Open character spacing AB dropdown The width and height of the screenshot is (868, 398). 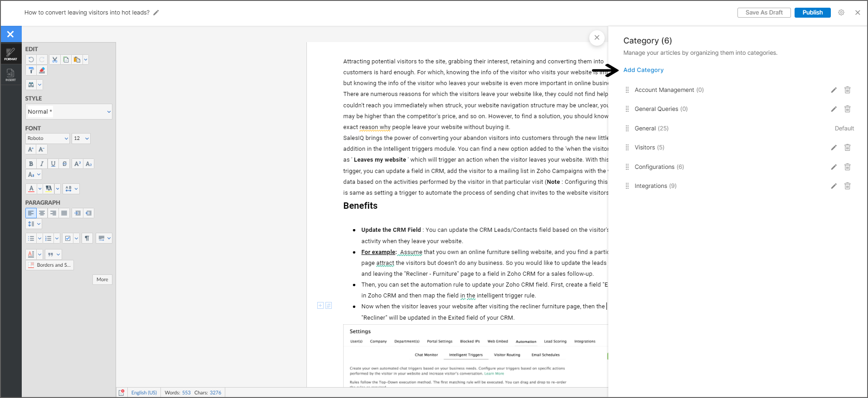[x=71, y=189]
